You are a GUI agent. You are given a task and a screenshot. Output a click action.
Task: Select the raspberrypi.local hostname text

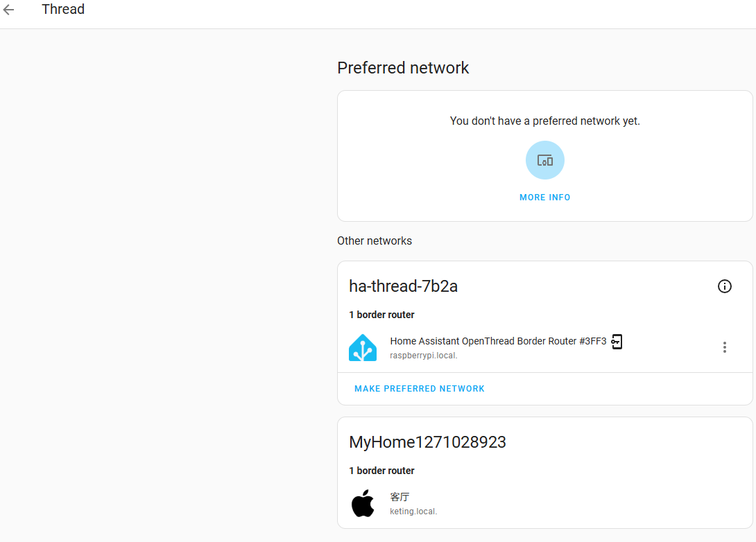[423, 355]
